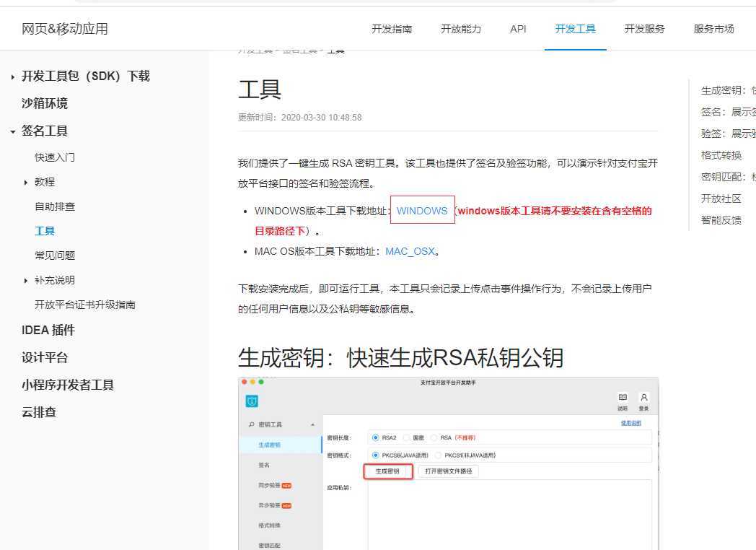756x550 pixels.
Task: Select 密钥匹配 in the screenshot's side menu
Action: 269,546
